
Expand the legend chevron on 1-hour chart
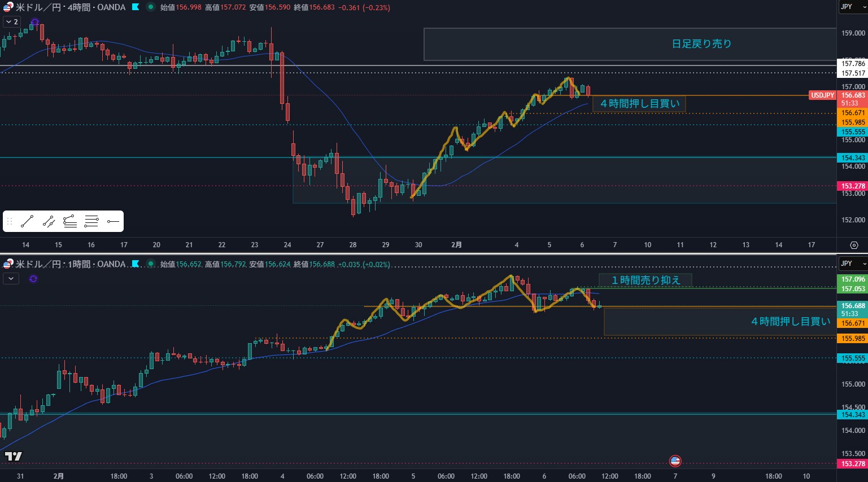tap(11, 278)
